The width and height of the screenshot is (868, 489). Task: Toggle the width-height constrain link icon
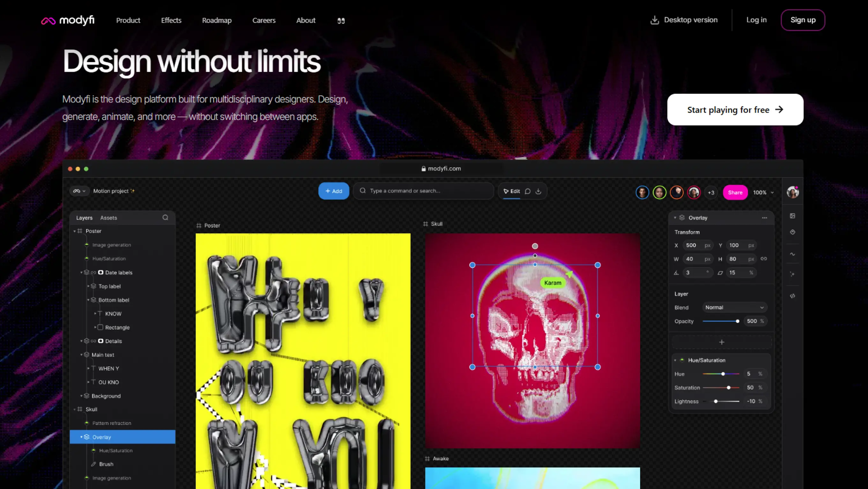click(764, 259)
